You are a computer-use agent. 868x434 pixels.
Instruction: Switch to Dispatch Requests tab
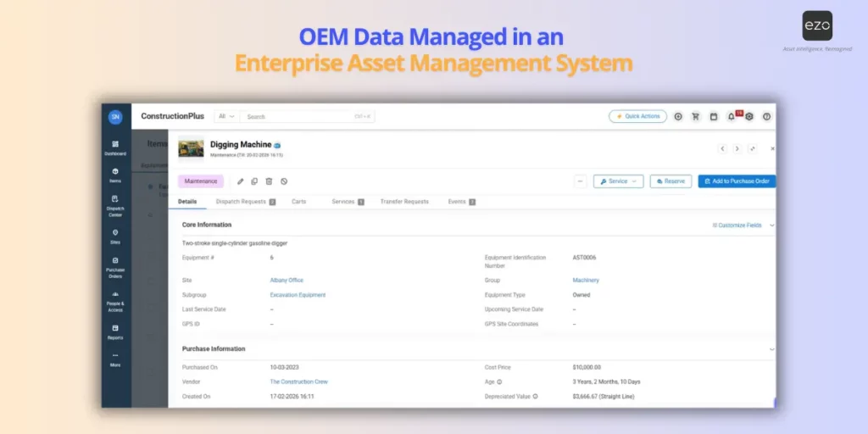pos(246,202)
